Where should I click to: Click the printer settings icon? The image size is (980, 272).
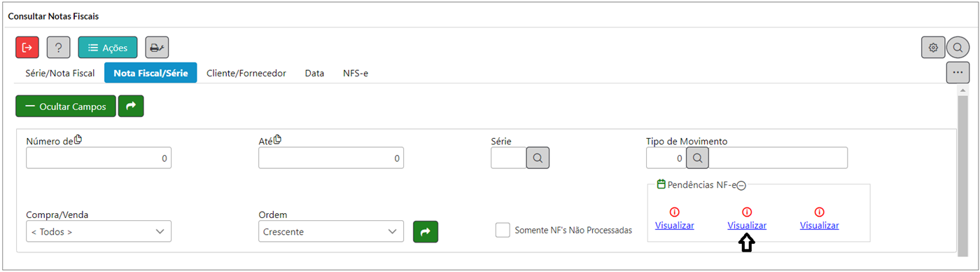[157, 48]
